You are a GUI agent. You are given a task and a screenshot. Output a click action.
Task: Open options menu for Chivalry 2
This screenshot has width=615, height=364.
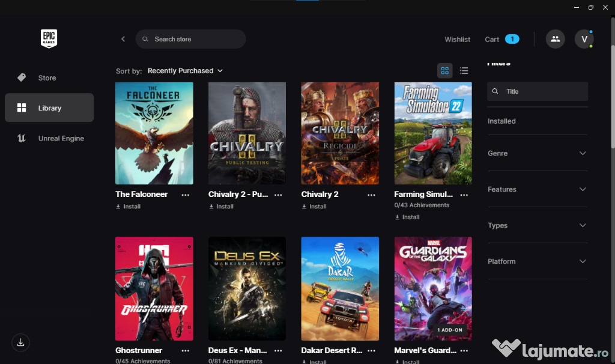(x=371, y=195)
